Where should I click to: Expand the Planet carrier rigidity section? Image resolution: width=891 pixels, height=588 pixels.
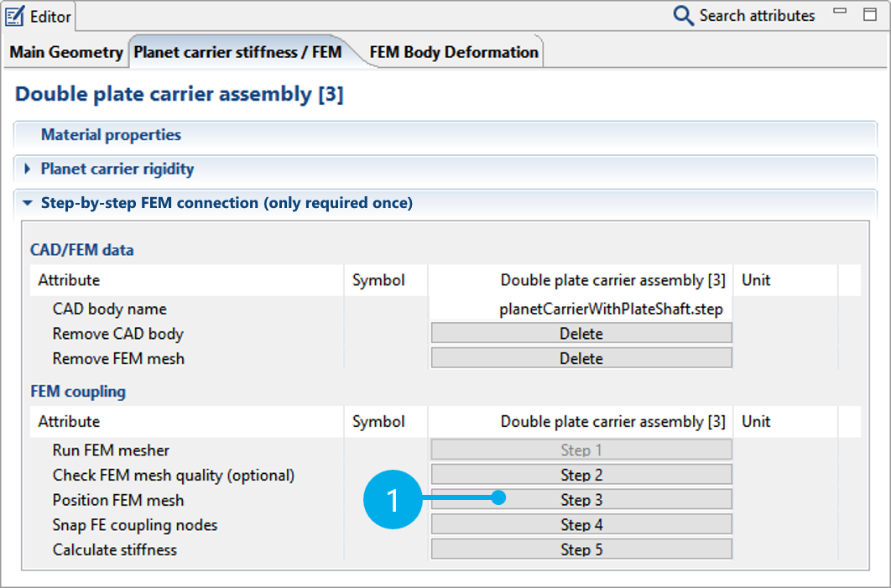(x=28, y=169)
